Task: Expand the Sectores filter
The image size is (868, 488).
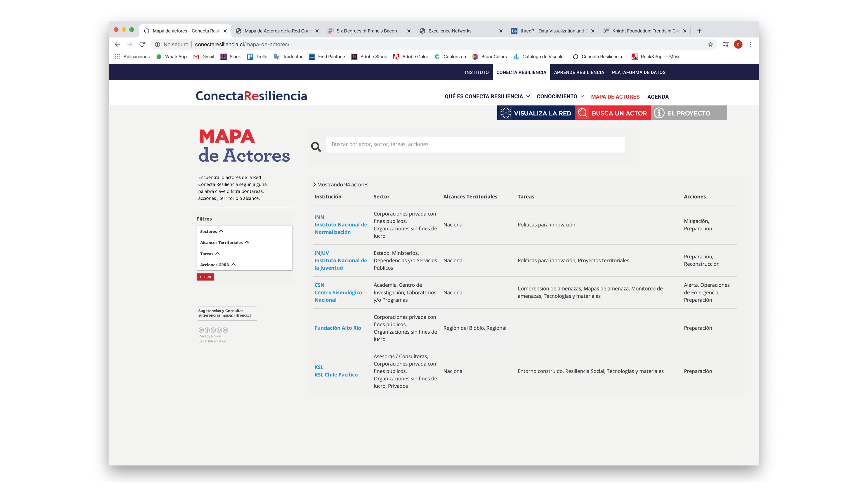Action: pyautogui.click(x=244, y=231)
